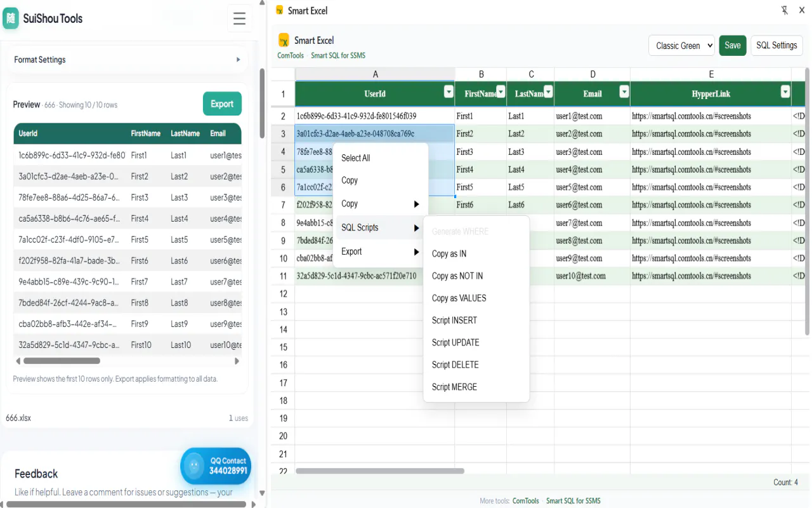Click the Save button

[x=733, y=45]
